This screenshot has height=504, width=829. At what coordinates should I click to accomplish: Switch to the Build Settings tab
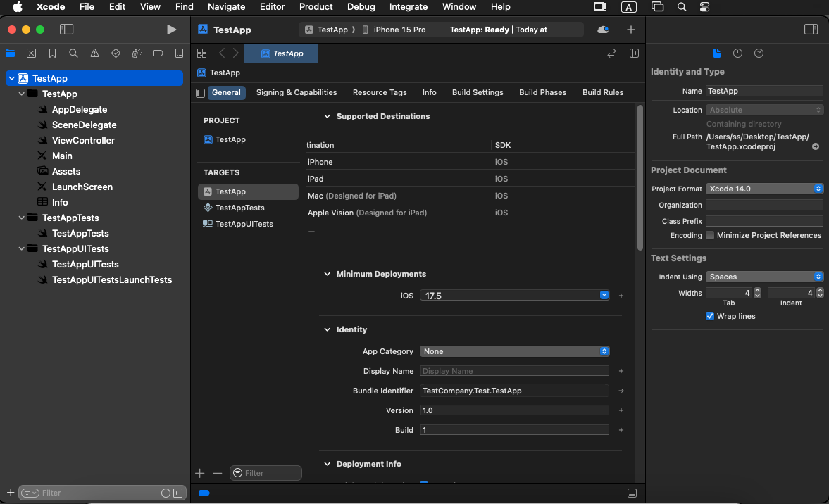(478, 92)
